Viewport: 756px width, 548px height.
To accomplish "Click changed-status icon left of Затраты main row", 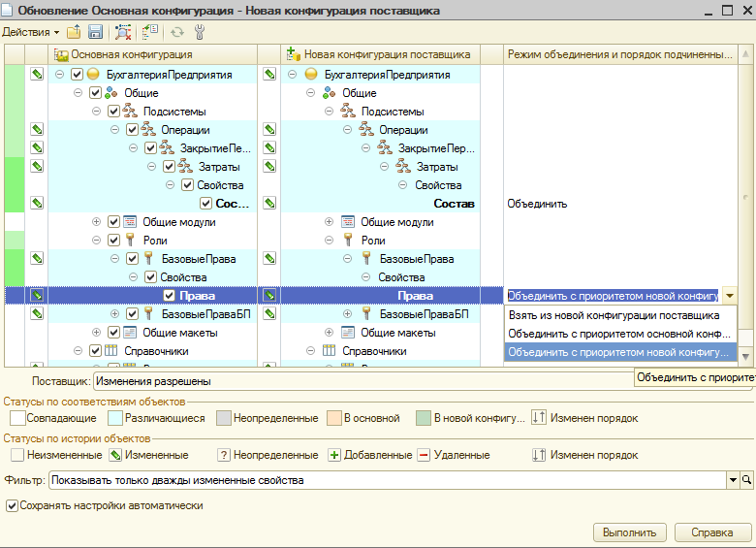I will 37,167.
